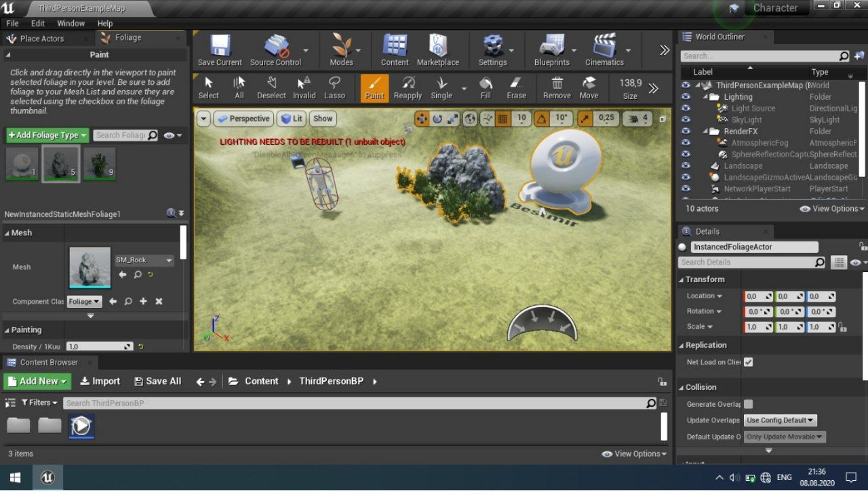This screenshot has height=495, width=868.
Task: Hide the SkyLight actor with eye icon
Action: coord(686,120)
